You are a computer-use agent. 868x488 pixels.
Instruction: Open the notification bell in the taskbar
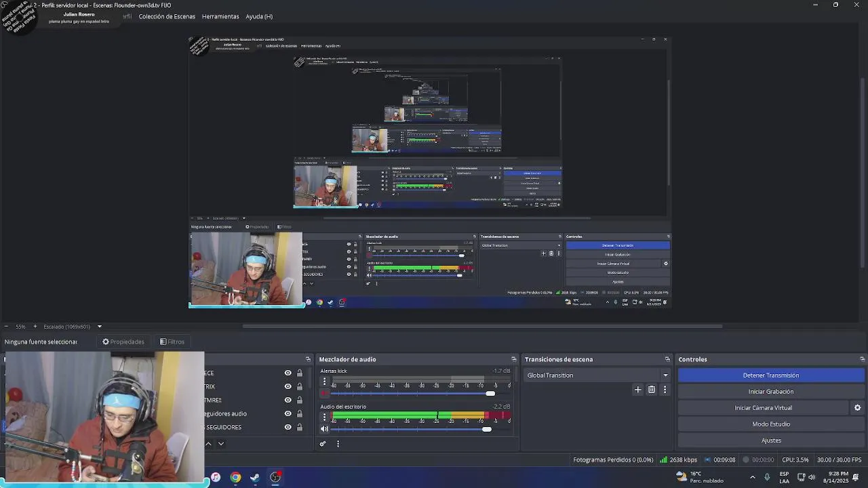coord(856,477)
